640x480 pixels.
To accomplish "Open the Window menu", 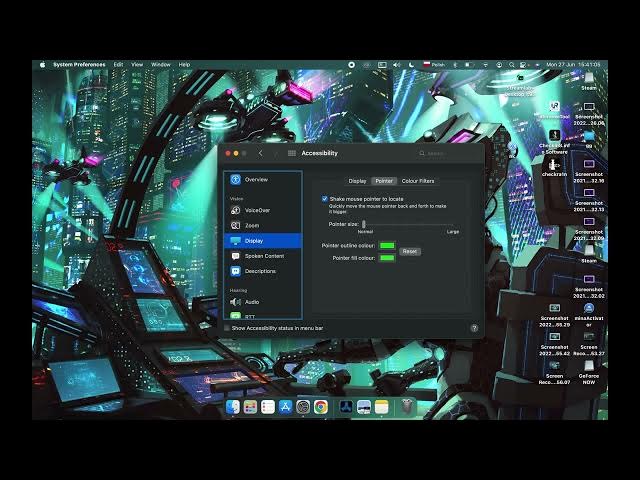I will (161, 64).
